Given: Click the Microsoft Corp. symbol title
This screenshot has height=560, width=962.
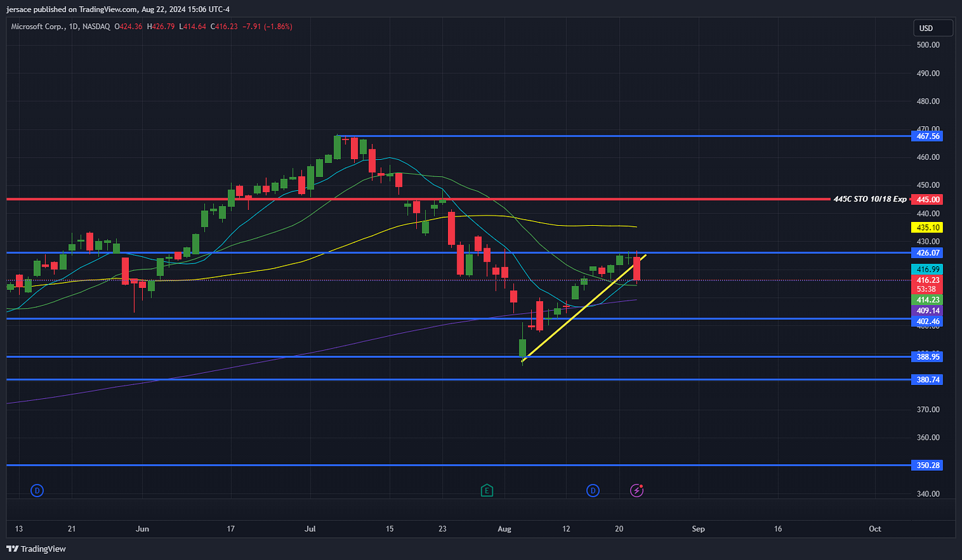Looking at the screenshot, I should (x=38, y=26).
